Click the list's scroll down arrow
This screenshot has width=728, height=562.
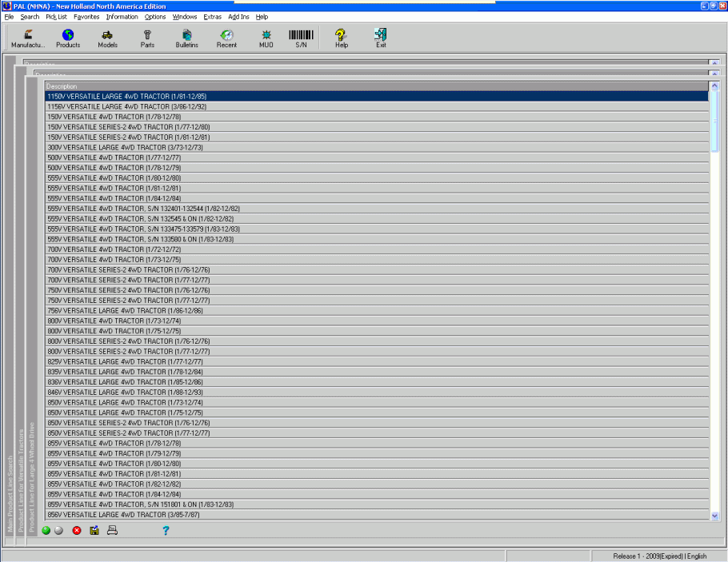pos(714,516)
